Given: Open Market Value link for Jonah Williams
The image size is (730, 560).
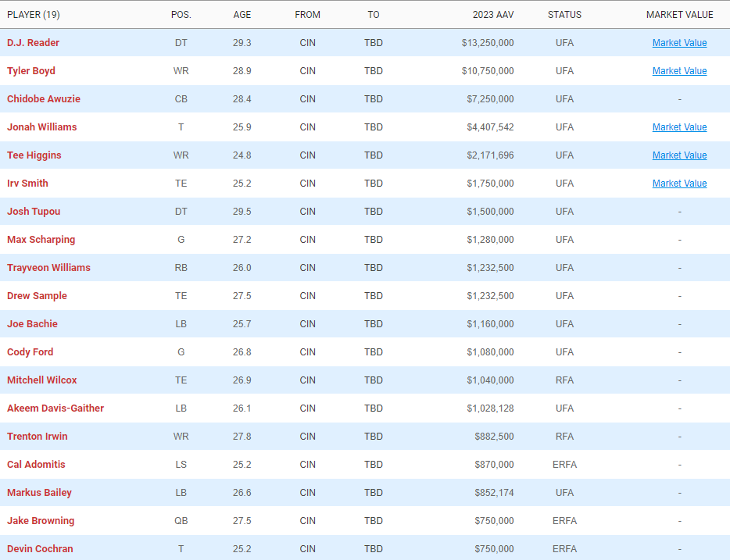Looking at the screenshot, I should pos(679,127).
